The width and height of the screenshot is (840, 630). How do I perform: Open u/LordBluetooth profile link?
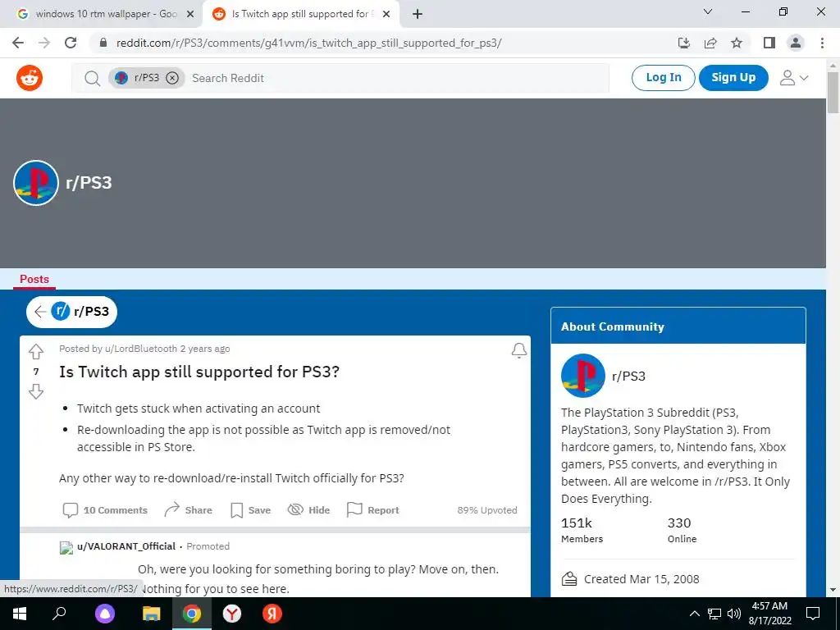coord(141,349)
